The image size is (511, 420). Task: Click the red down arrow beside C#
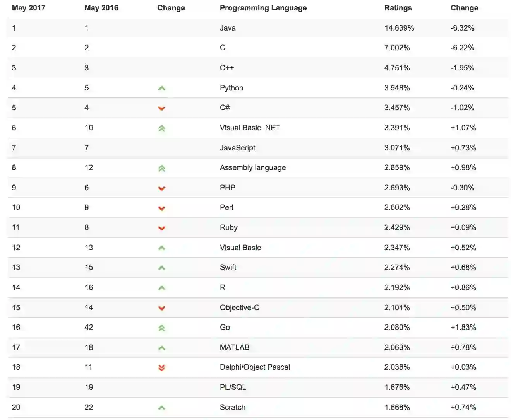(162, 108)
